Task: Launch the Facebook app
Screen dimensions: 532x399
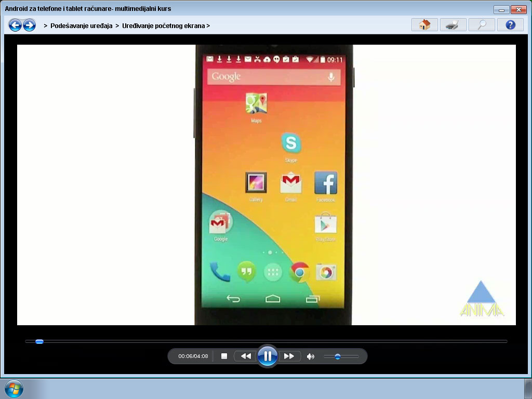Action: (x=325, y=183)
